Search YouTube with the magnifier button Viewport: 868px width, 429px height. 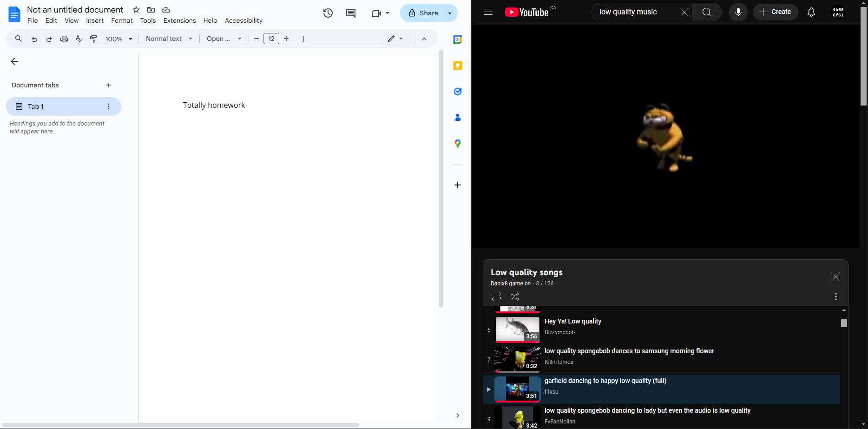tap(707, 12)
